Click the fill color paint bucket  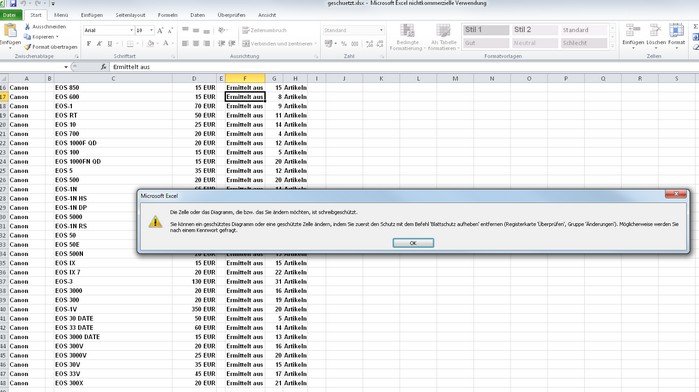(150, 44)
